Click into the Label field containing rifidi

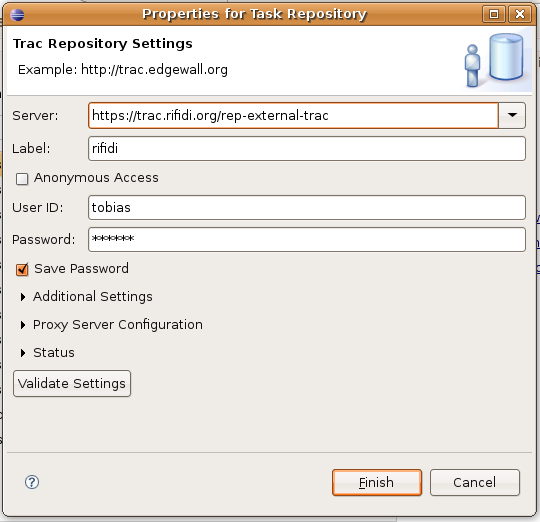307,148
